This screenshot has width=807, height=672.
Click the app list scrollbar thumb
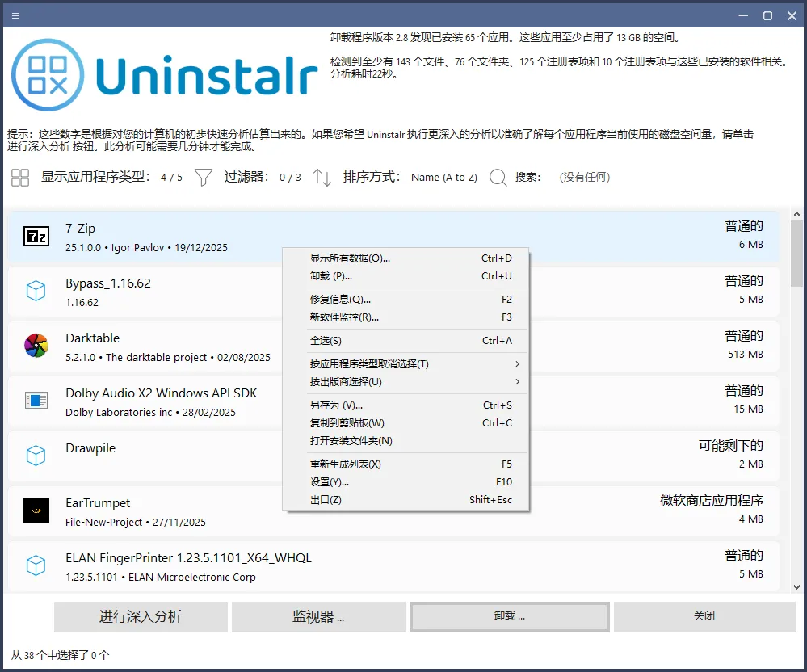tap(796, 253)
